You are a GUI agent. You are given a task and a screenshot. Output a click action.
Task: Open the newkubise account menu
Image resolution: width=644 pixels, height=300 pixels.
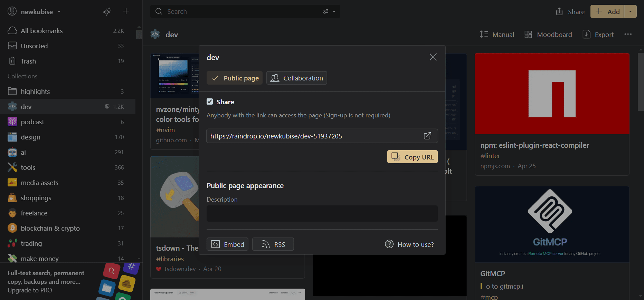[34, 11]
